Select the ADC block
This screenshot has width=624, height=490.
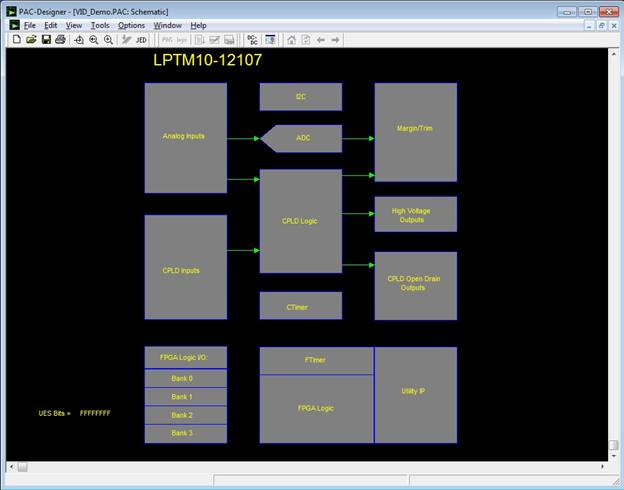click(301, 139)
